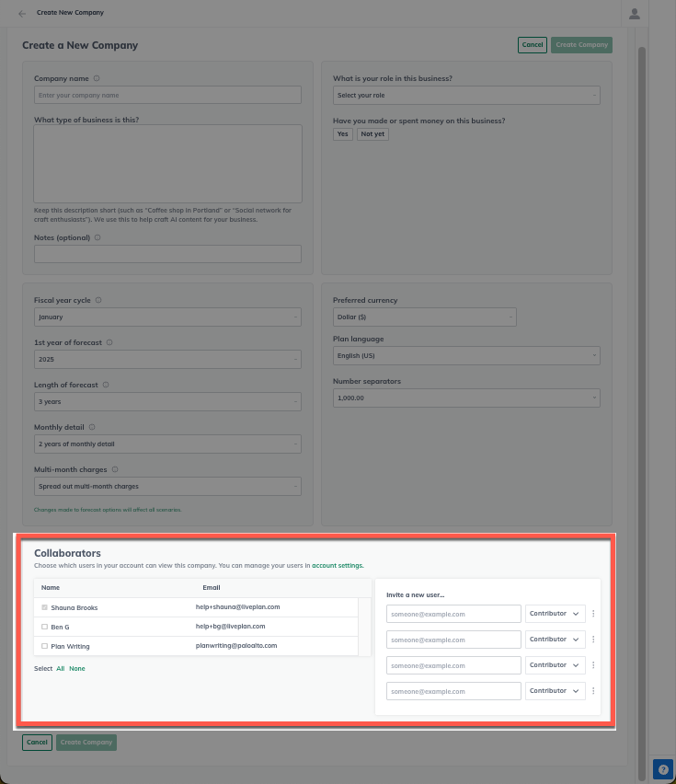This screenshot has height=784, width=676.
Task: Show Length of forecast info icon
Action: click(x=106, y=385)
